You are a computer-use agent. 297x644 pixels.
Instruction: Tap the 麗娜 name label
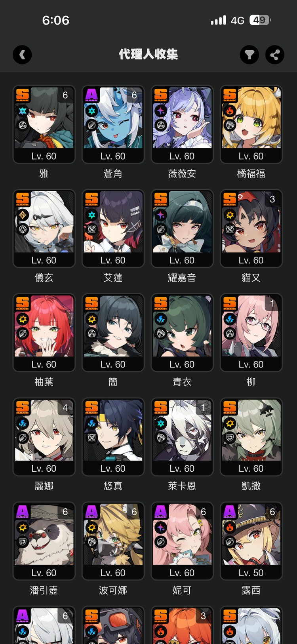pyautogui.click(x=44, y=486)
